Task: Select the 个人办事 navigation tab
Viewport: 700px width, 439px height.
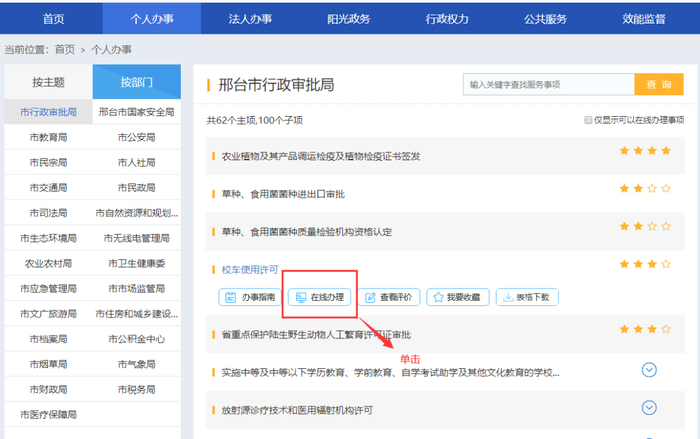Action: point(152,19)
